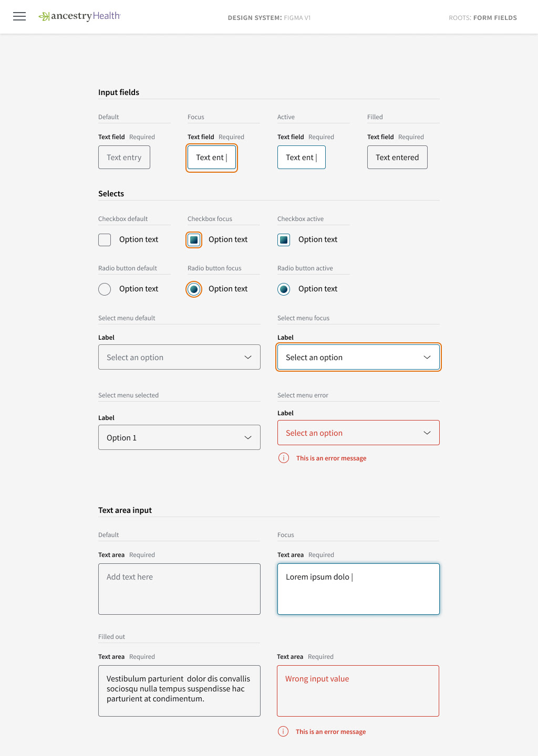Click the Ancestry Health logo
Viewport: 538px width, 756px height.
point(79,16)
